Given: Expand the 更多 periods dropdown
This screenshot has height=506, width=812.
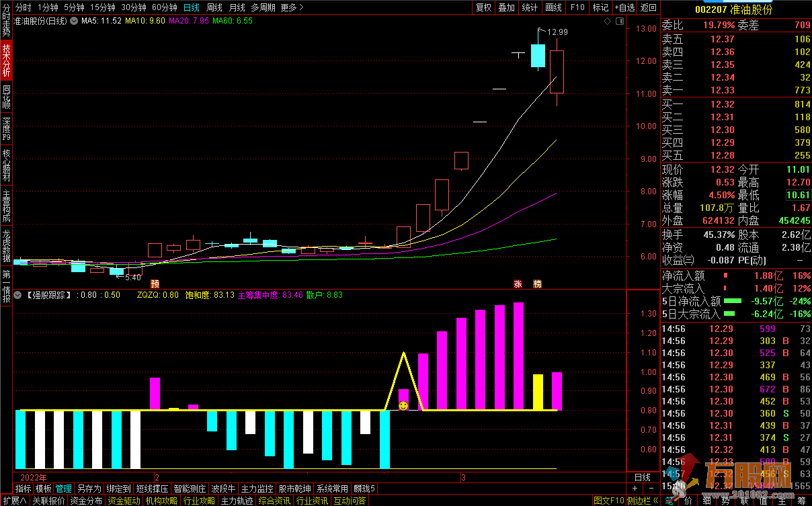Looking at the screenshot, I should 292,7.
